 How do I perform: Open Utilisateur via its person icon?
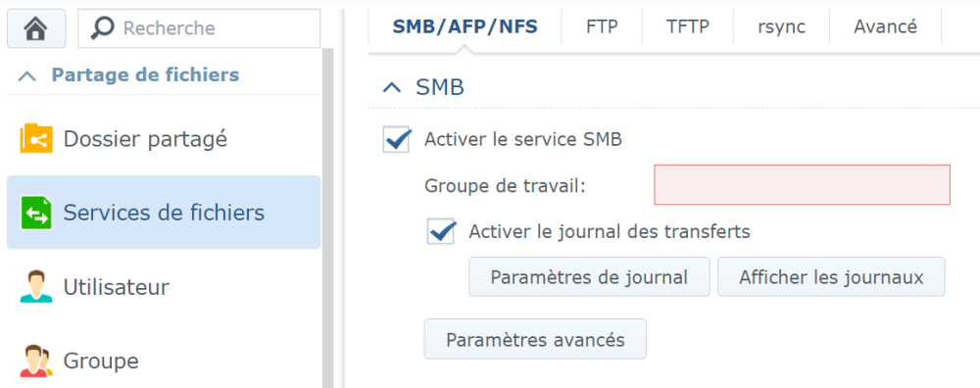coord(36,287)
